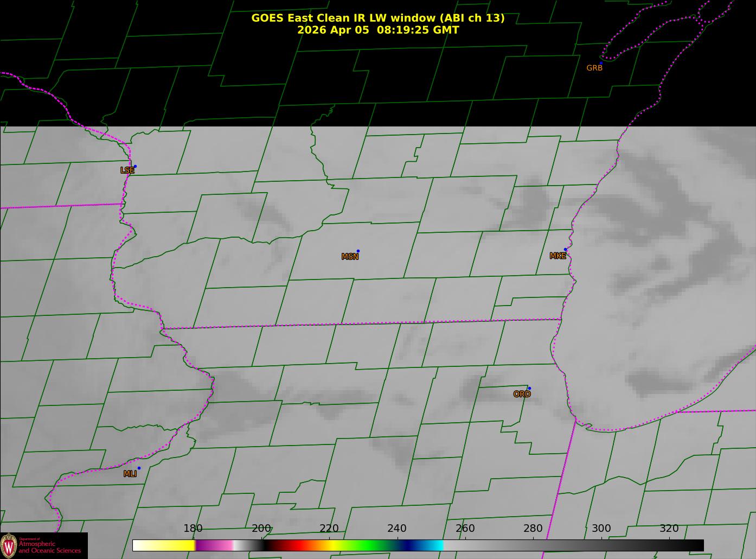Select the GRB station label
The image size is (756, 559).
point(594,68)
